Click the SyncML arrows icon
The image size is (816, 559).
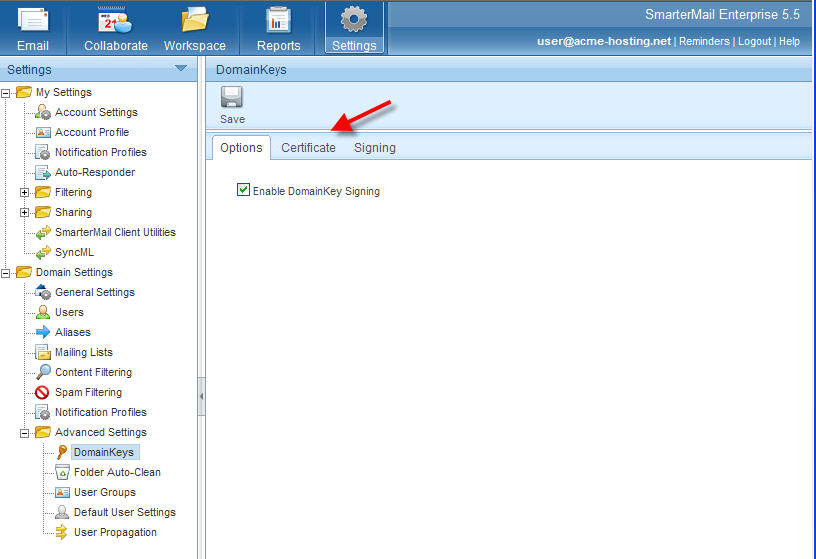pyautogui.click(x=43, y=252)
